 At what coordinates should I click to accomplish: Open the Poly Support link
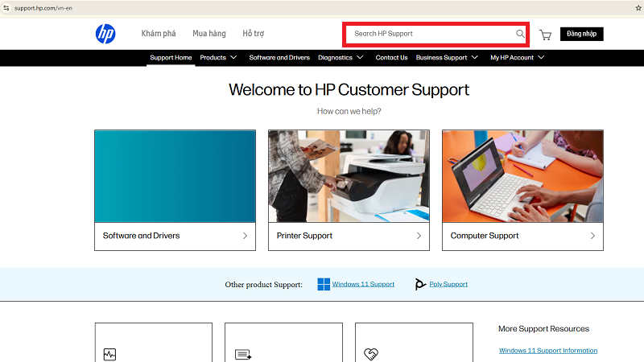pyautogui.click(x=448, y=284)
